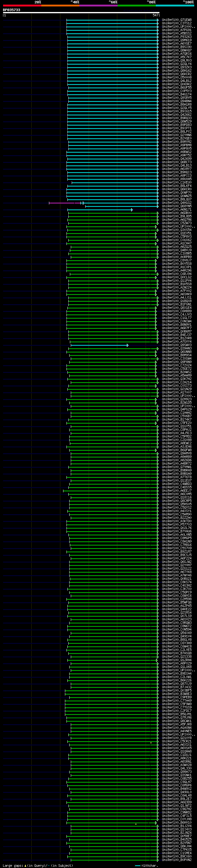Viewport: 197px width, 868px height.
Task: Select hit label UniRef100_Q21DY8
Action: 176,737
